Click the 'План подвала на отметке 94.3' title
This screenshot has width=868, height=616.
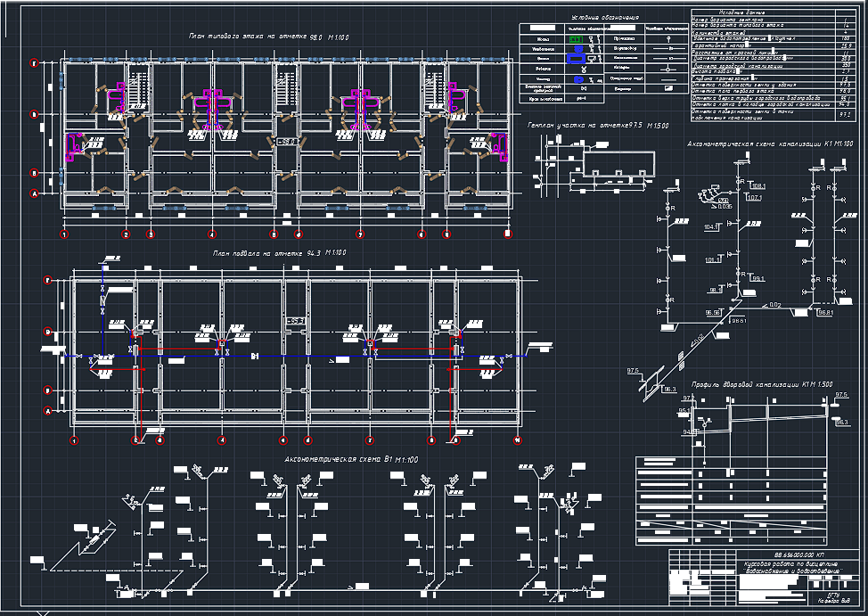point(279,254)
